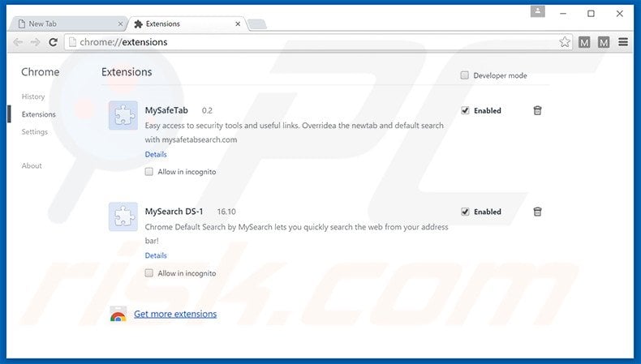
Task: Select Extensions in the sidebar
Action: [38, 114]
